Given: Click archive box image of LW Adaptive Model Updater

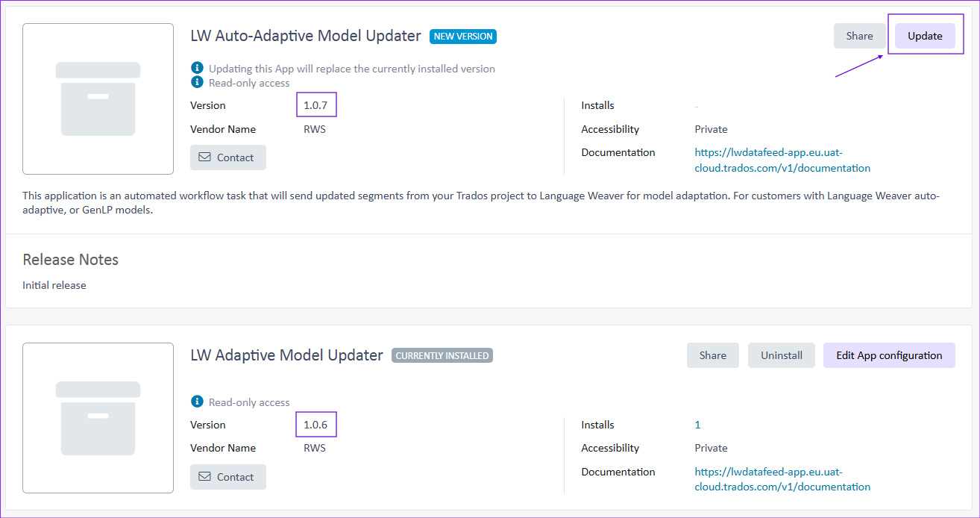Looking at the screenshot, I should point(98,418).
